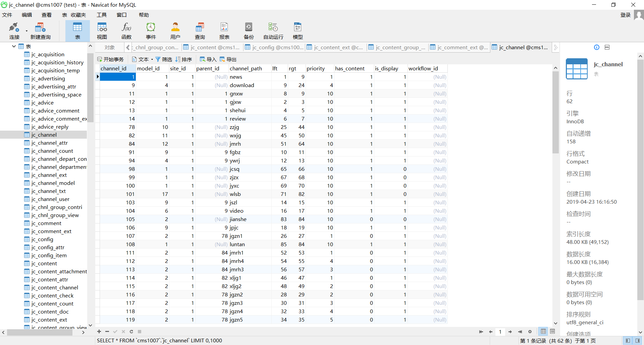Open the 模型 (Model) tool

coord(298,31)
